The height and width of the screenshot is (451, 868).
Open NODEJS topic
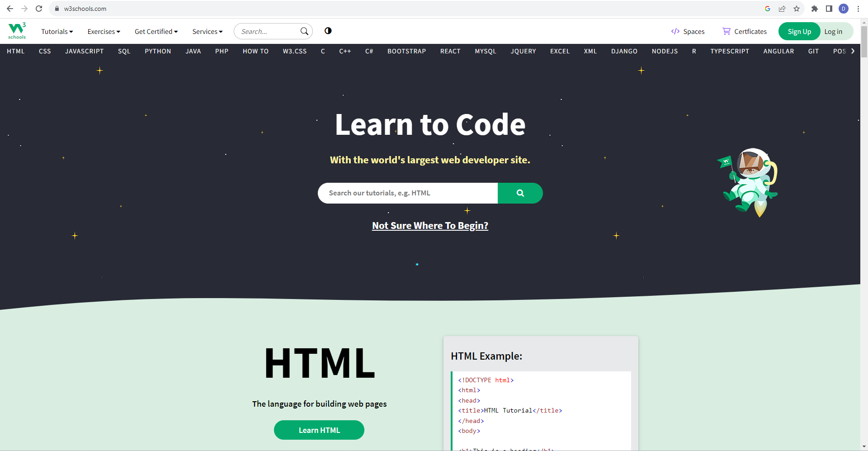(x=665, y=51)
